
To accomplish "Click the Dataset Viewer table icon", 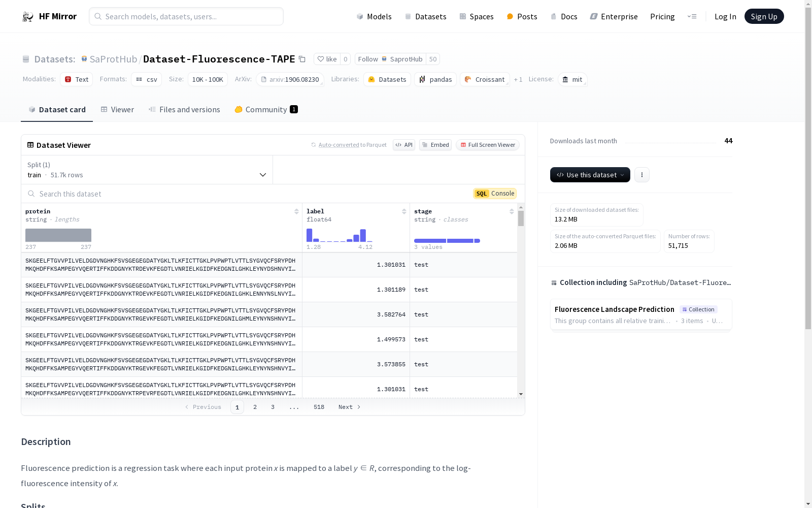I will tap(30, 145).
